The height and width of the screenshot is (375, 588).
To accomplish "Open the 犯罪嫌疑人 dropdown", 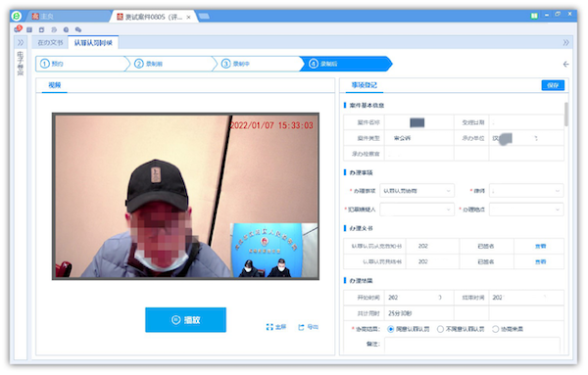I will (416, 210).
